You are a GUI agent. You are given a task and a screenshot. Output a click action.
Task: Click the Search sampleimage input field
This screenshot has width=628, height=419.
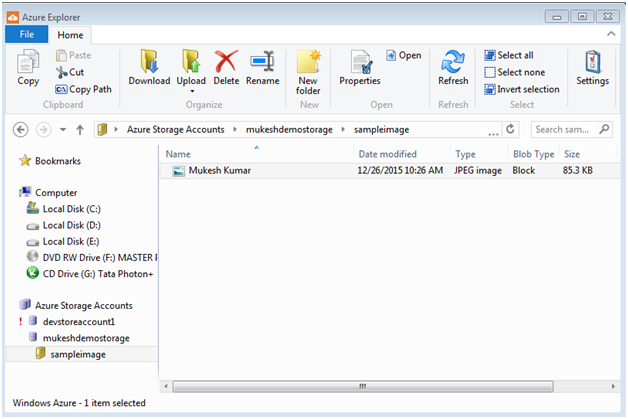565,129
